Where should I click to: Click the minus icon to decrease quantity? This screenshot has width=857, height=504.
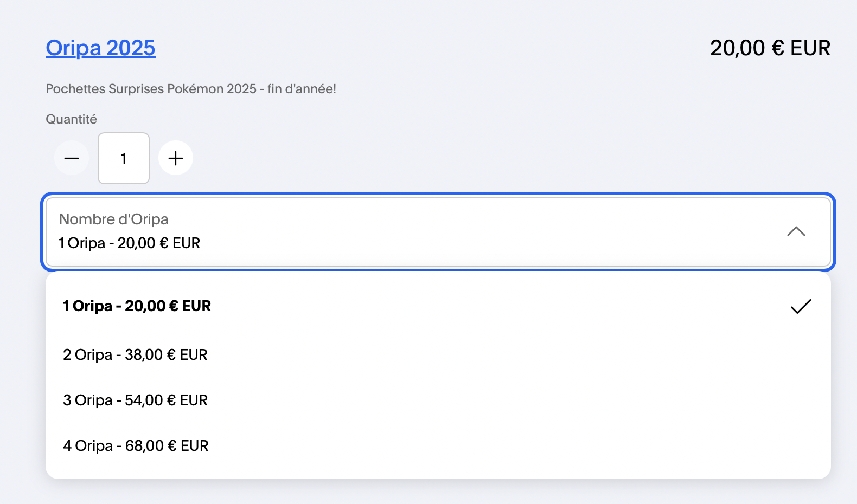click(x=72, y=158)
